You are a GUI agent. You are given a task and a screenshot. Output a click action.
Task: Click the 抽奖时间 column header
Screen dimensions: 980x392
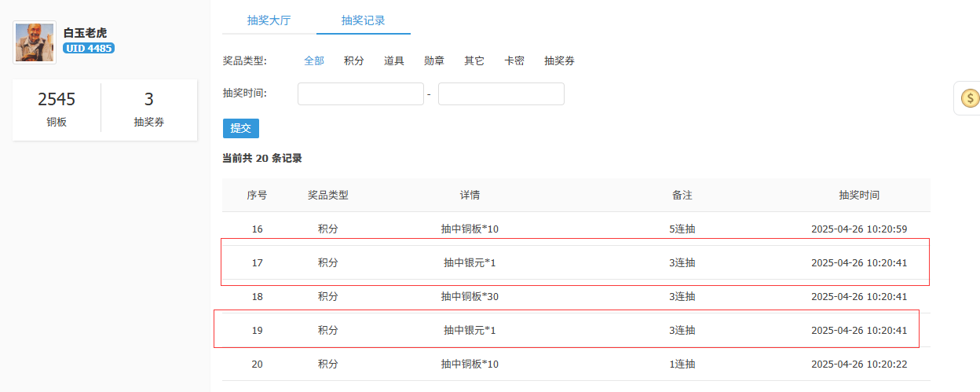859,195
